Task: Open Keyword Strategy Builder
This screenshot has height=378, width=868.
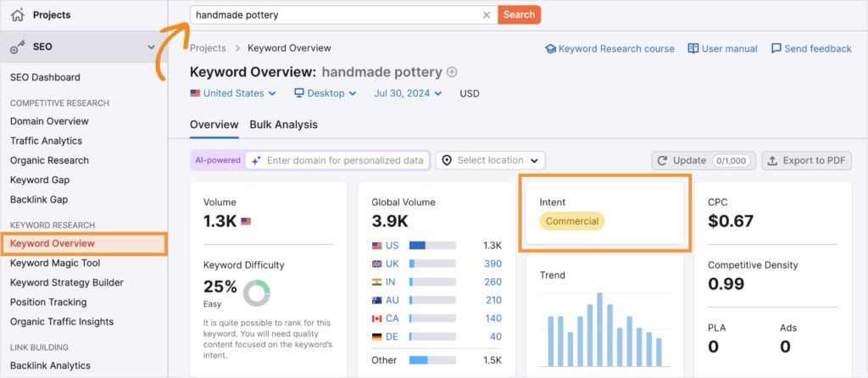Action: 66,282
